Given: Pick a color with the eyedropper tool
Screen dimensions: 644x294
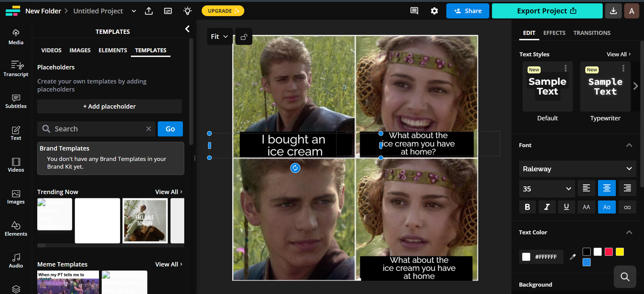Looking at the screenshot, I should 573,257.
